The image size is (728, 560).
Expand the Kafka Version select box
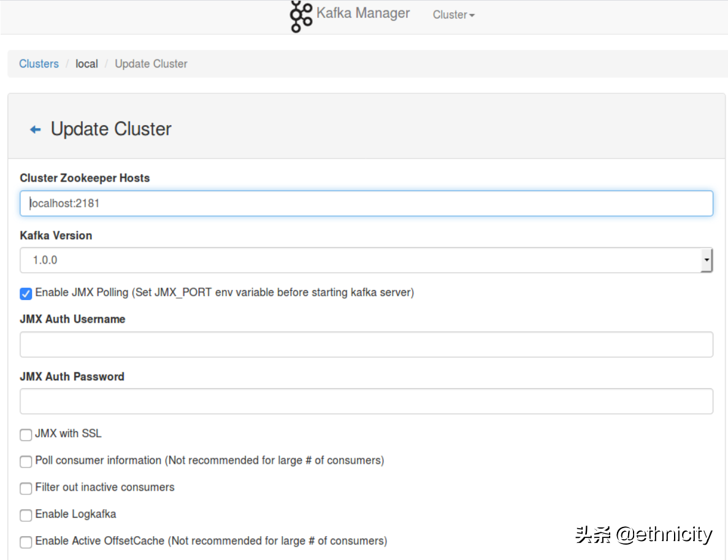366,260
